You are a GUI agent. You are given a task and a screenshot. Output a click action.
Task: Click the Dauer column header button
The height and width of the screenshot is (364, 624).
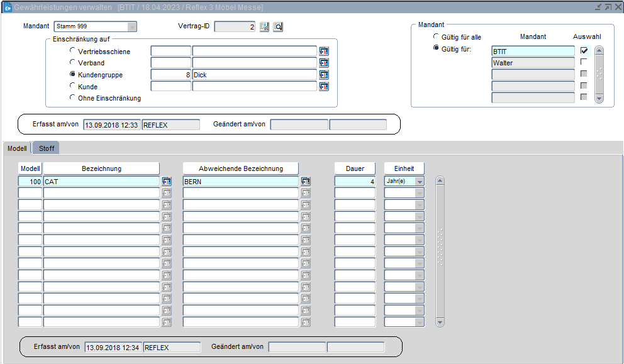click(355, 168)
